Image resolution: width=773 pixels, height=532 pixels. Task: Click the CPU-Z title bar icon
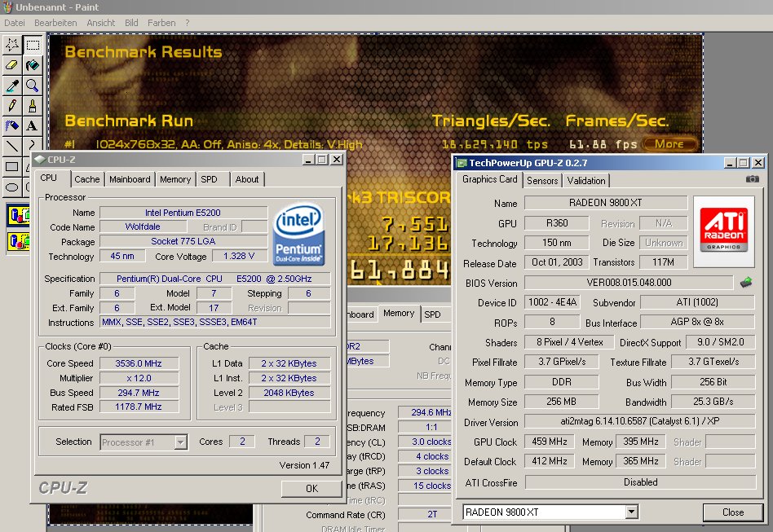40,159
